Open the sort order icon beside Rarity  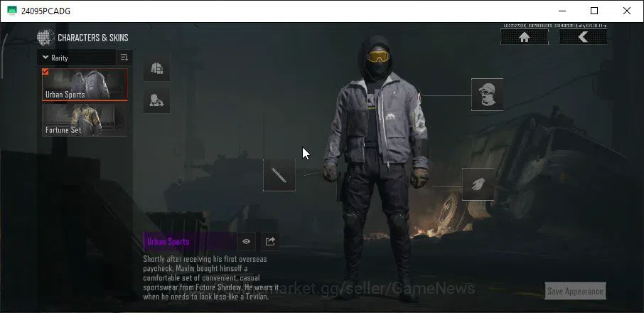[x=124, y=58]
